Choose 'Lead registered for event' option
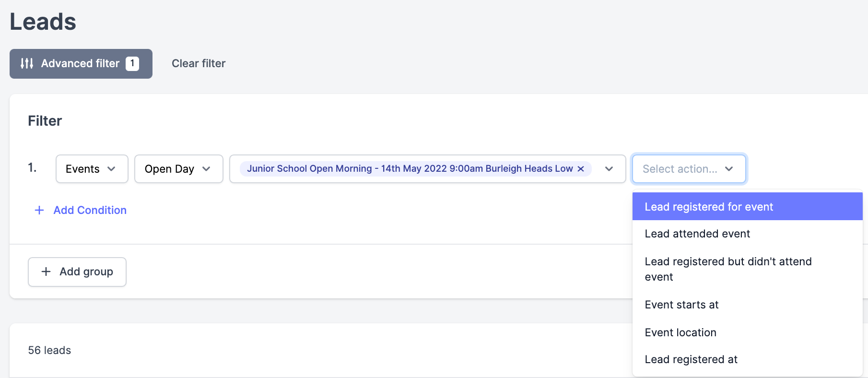 (x=747, y=207)
